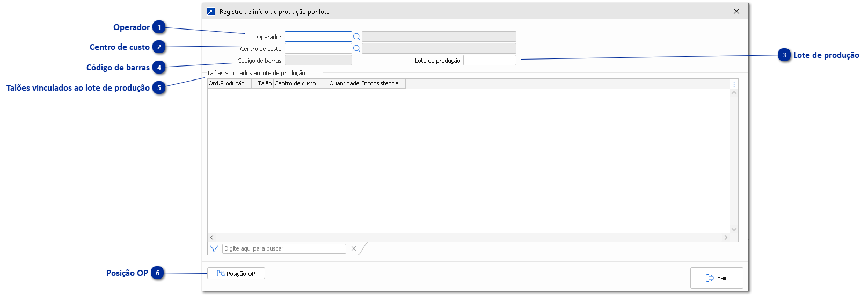
Task: Click numbered callout badge 3 for Lote de produção
Action: pos(784,55)
